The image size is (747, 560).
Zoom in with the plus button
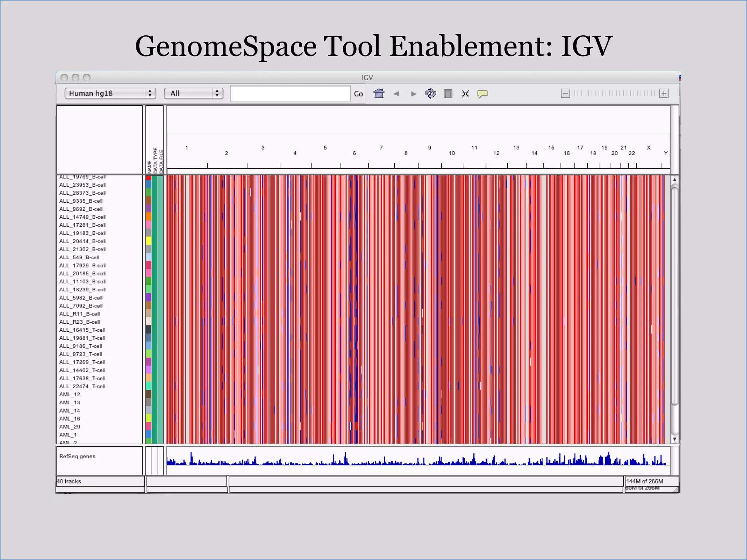point(664,94)
